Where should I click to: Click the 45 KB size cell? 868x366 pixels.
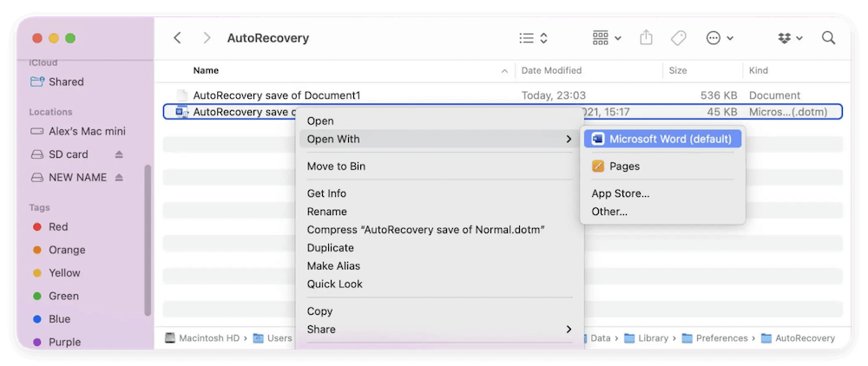(722, 112)
